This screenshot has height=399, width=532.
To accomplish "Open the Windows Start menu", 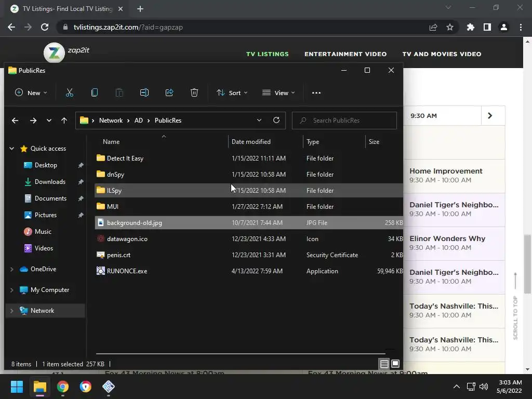I will (17, 387).
